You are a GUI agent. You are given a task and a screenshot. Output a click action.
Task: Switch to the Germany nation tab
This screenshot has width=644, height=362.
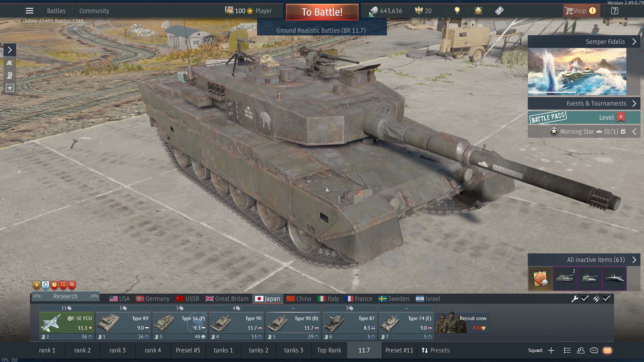click(x=153, y=299)
